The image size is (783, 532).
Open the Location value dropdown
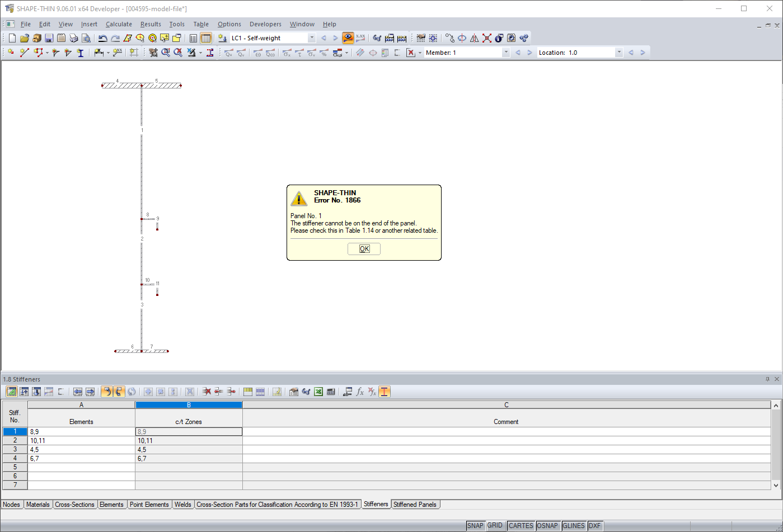(619, 52)
